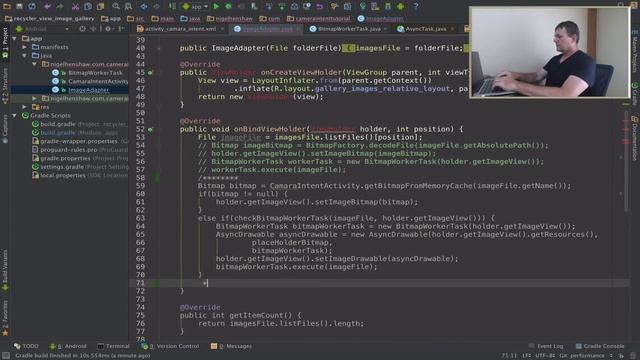This screenshot has height=360, width=640.
Task: Click the Debug app bug icon
Action: (x=229, y=6)
